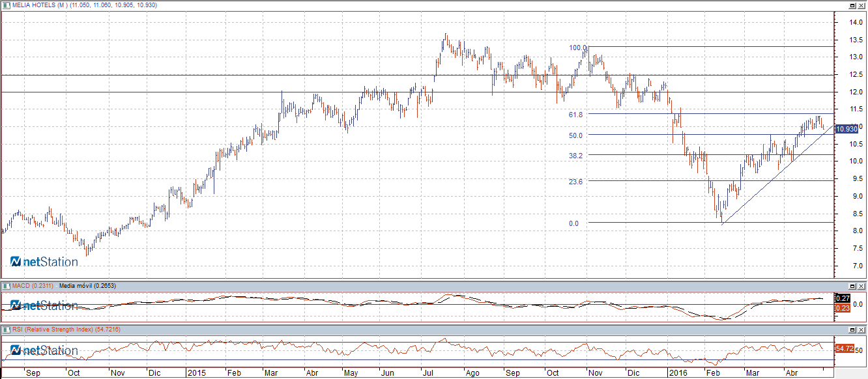Close the MACD indicator panel
The width and height of the screenshot is (868, 379).
[x=861, y=286]
